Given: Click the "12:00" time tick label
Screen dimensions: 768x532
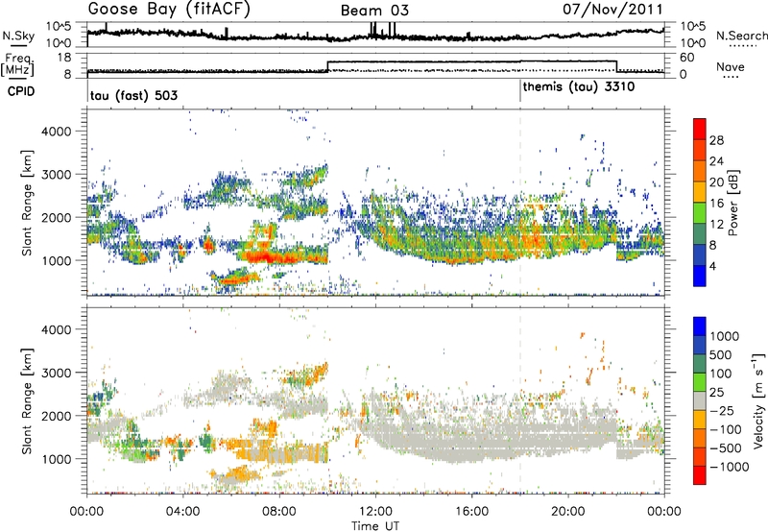Looking at the screenshot, I should [x=375, y=512].
